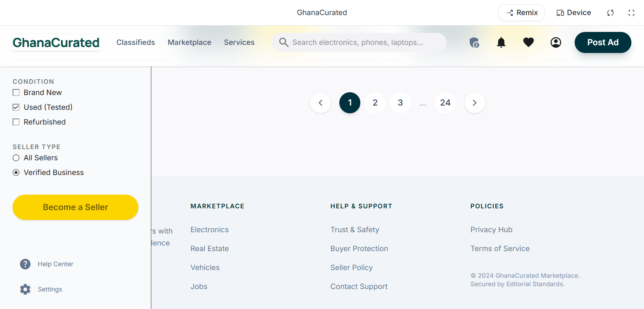Viewport: 644px width, 309px height.
Task: Check the Brand New condition checkbox
Action: point(16,93)
